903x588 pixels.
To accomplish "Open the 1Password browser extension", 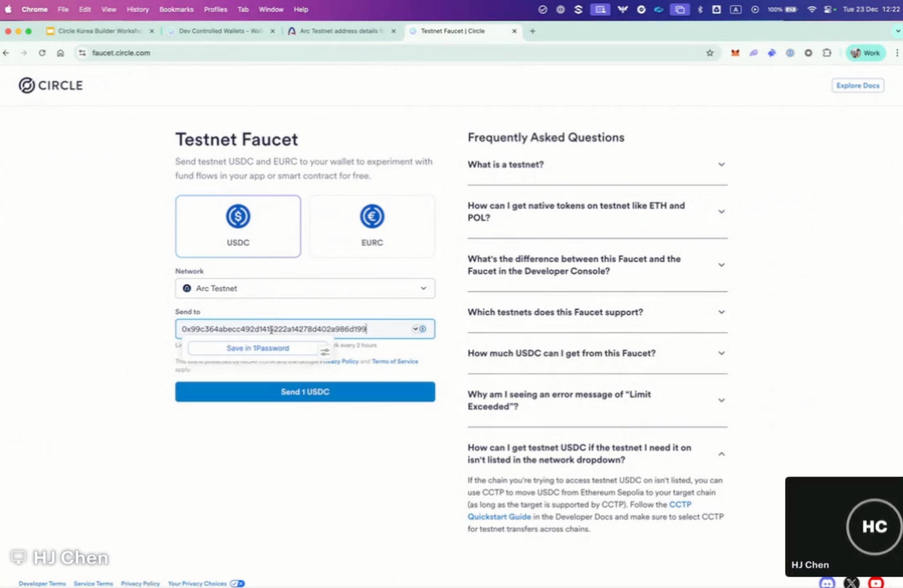I will 790,53.
